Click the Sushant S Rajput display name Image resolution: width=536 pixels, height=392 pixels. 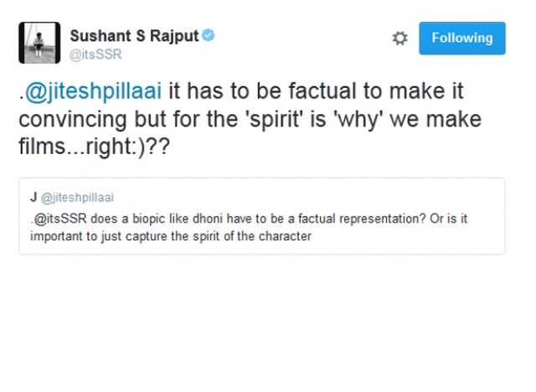point(135,35)
